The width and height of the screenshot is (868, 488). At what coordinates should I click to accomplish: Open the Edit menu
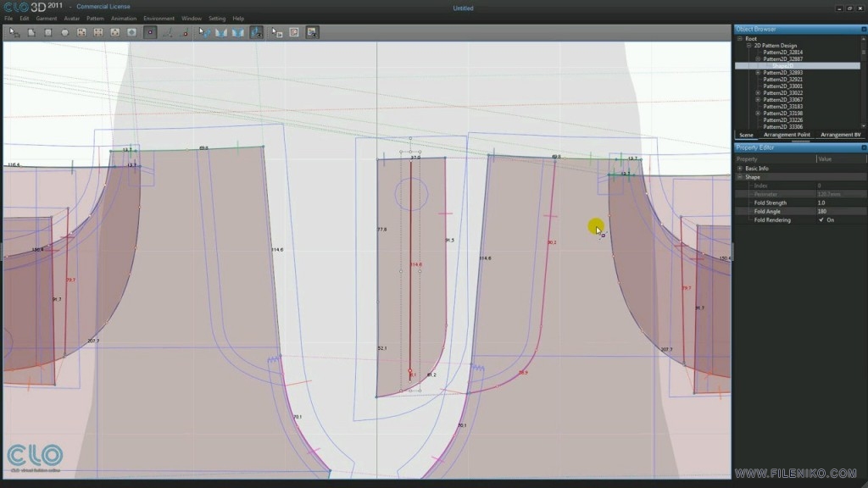pyautogui.click(x=25, y=19)
